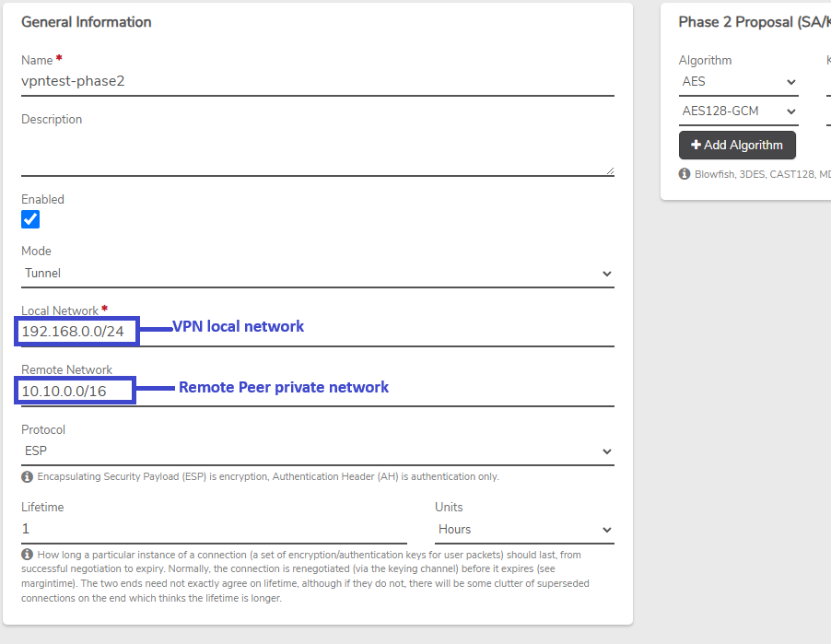Click the Add Algorithm button
Screen dimensions: 831x644
tap(737, 146)
